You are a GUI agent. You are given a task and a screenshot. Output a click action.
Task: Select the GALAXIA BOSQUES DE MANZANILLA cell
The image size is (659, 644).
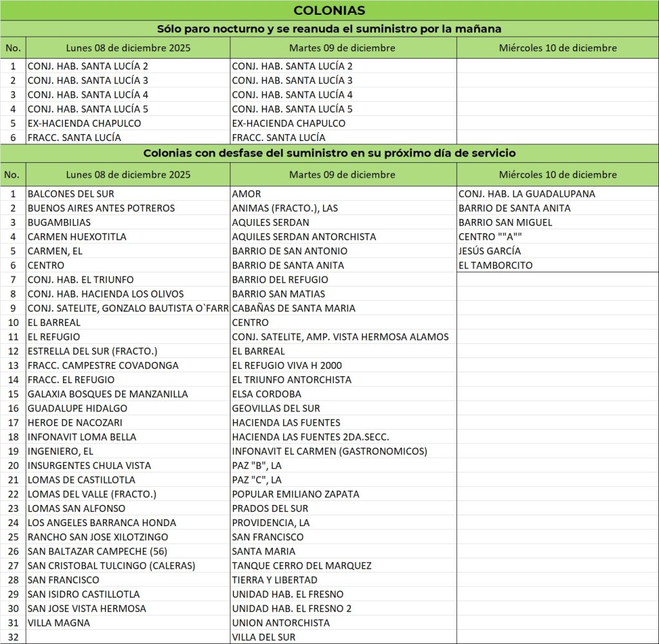[107, 393]
